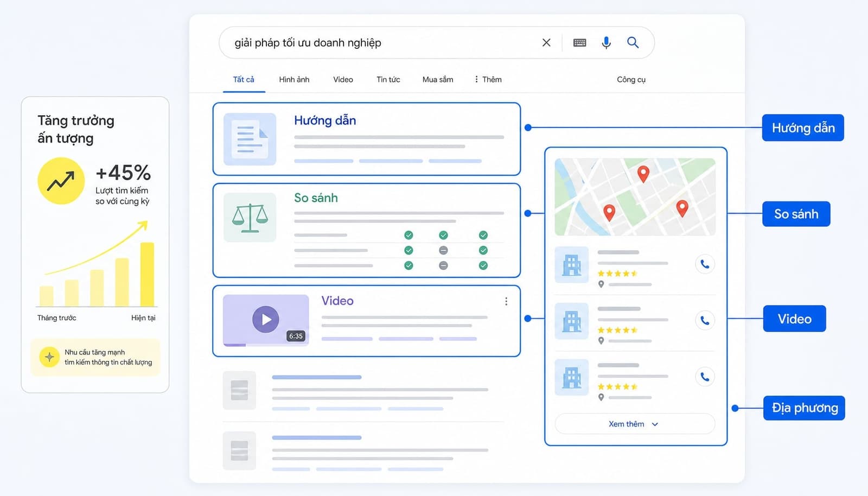The height and width of the screenshot is (496, 868).
Task: Click third listing's location pin icon
Action: click(x=601, y=397)
